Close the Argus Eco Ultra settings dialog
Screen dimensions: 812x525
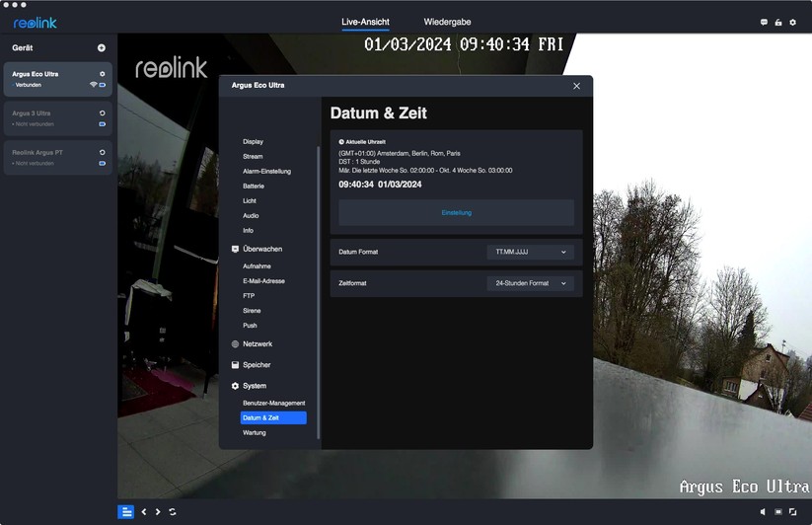pos(577,86)
